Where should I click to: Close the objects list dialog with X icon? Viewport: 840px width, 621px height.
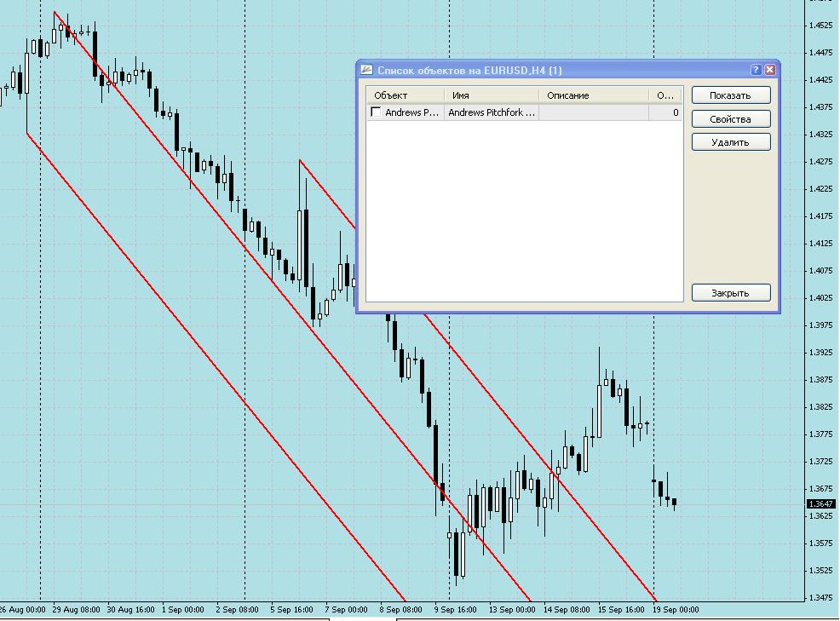pyautogui.click(x=770, y=70)
